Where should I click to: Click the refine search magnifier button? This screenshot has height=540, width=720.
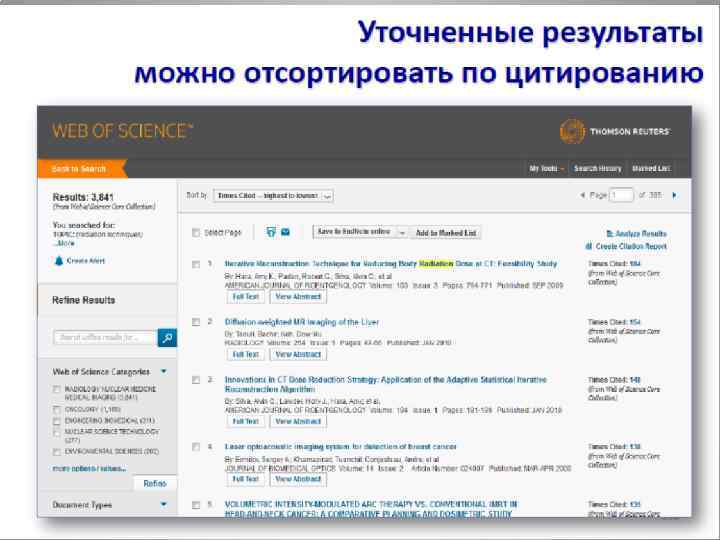click(x=167, y=338)
